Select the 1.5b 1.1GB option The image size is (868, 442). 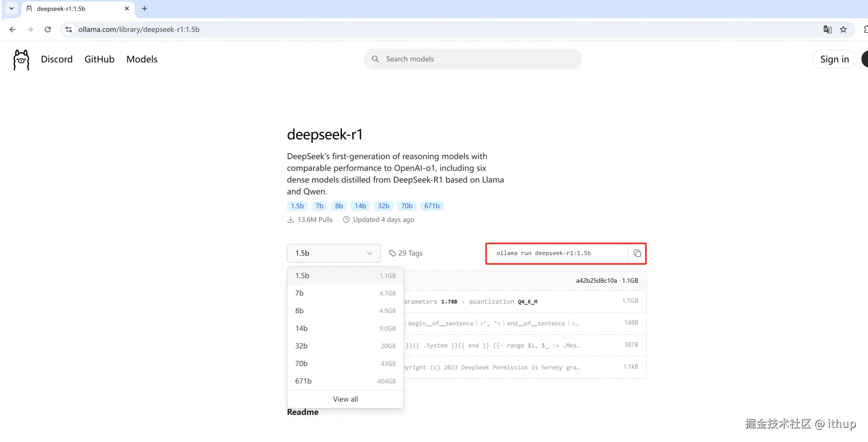click(x=346, y=276)
